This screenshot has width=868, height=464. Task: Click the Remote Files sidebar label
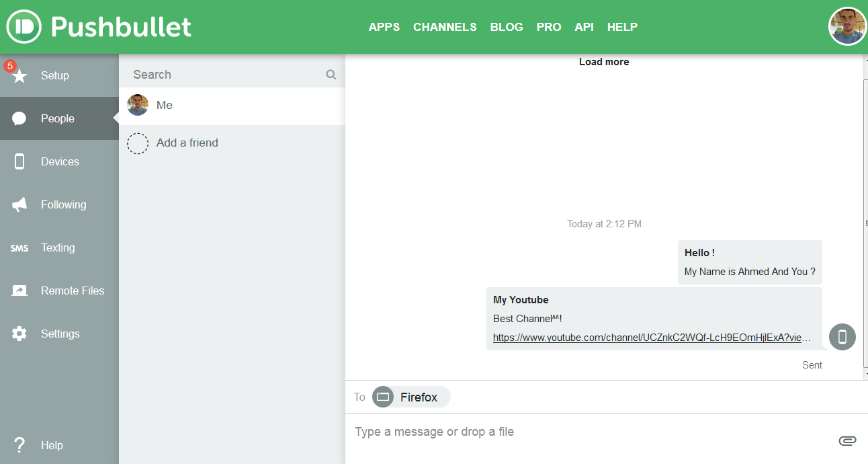coord(73,291)
